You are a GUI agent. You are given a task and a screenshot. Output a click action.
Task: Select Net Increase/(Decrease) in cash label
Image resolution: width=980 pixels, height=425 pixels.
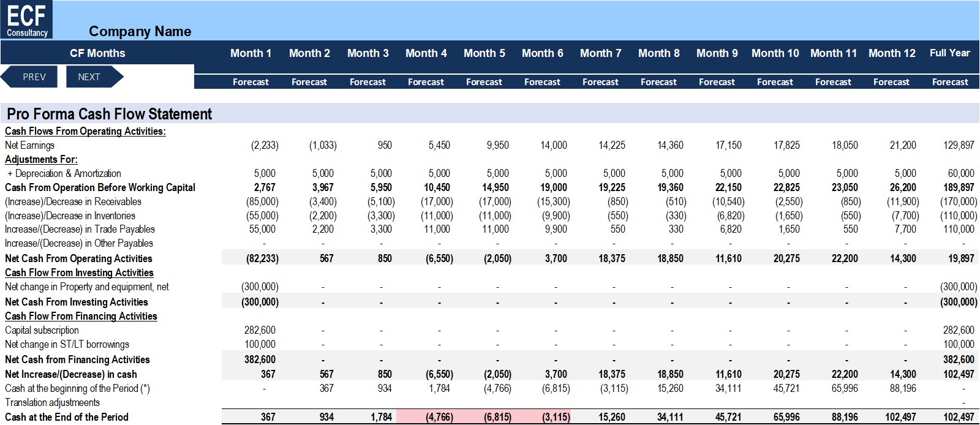point(71,374)
